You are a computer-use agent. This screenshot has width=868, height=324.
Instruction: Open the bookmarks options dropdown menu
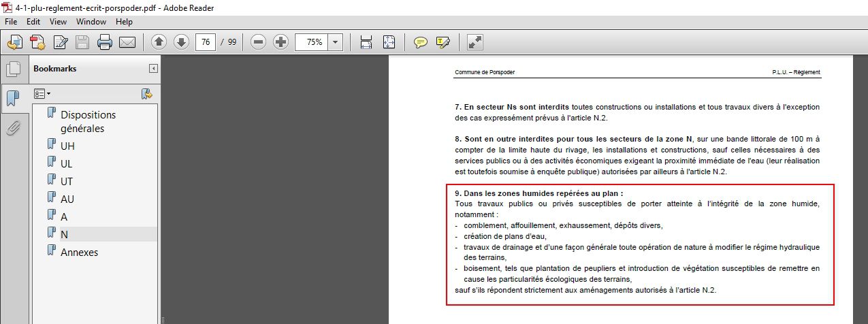point(42,93)
